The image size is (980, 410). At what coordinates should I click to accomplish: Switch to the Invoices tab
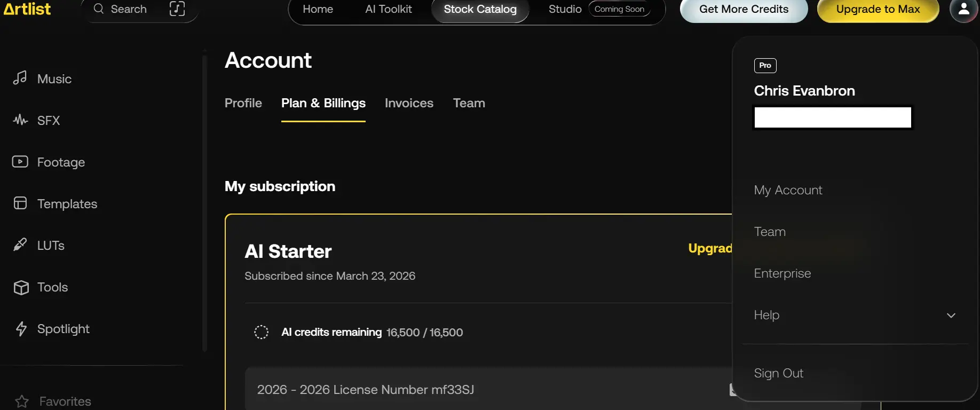(x=409, y=103)
